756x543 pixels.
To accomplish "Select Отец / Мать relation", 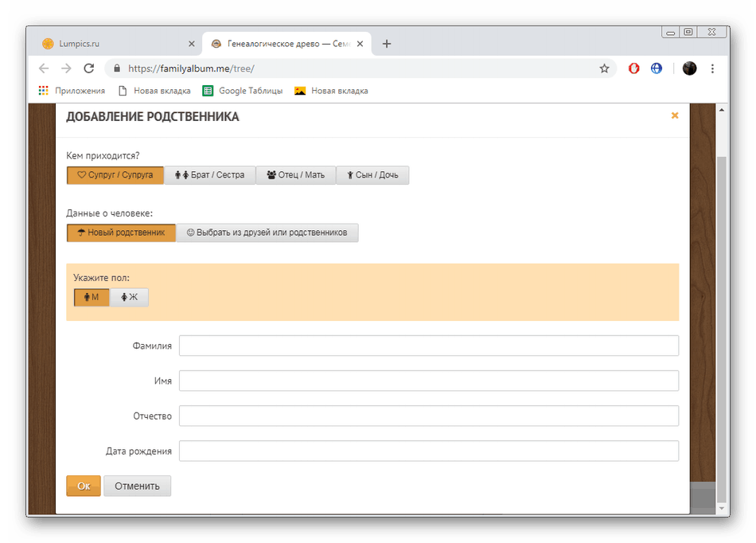I will tap(295, 175).
